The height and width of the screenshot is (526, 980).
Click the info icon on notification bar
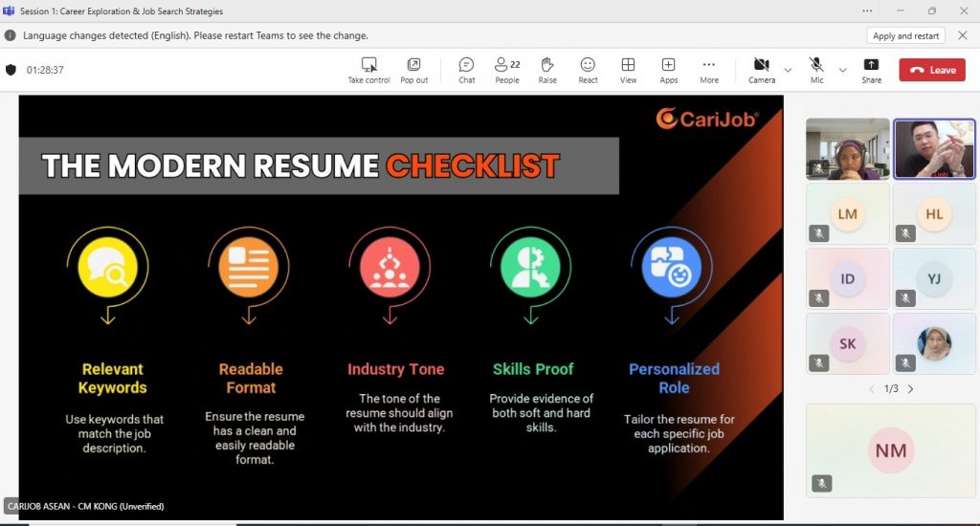(10, 35)
